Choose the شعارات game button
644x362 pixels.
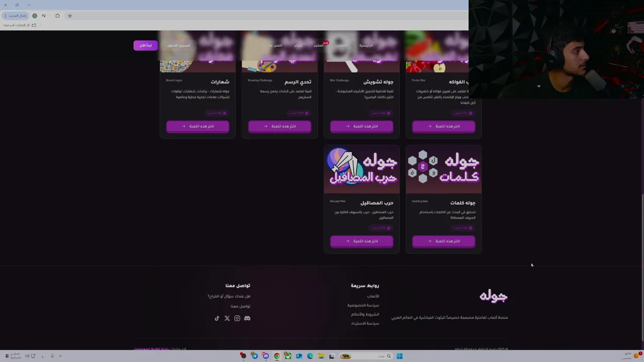tap(198, 126)
